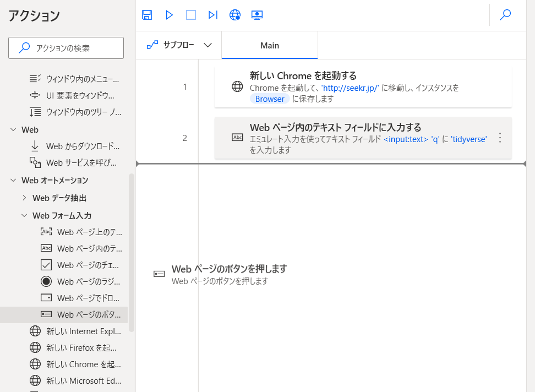Open the 'http://seekr.jp/' link in step 1

point(350,88)
